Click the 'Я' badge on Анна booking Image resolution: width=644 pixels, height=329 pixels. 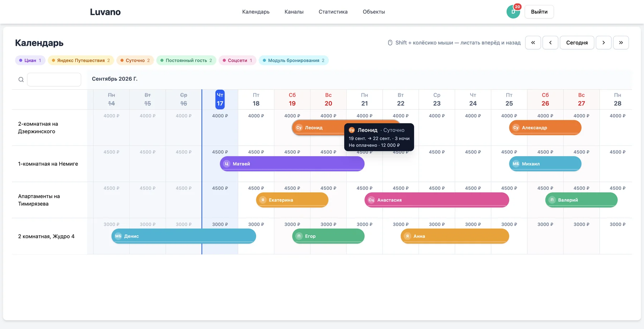tap(407, 236)
